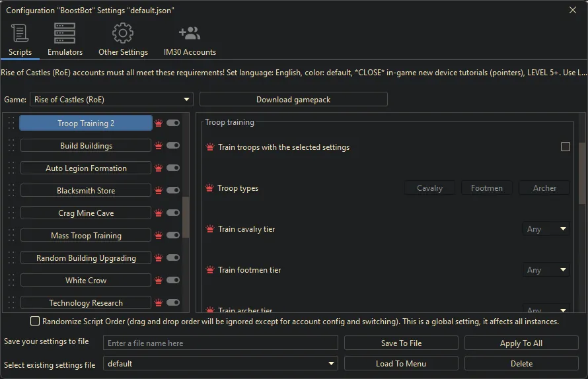Click the crown icon beside White Crow
588x379 pixels.
pyautogui.click(x=159, y=281)
